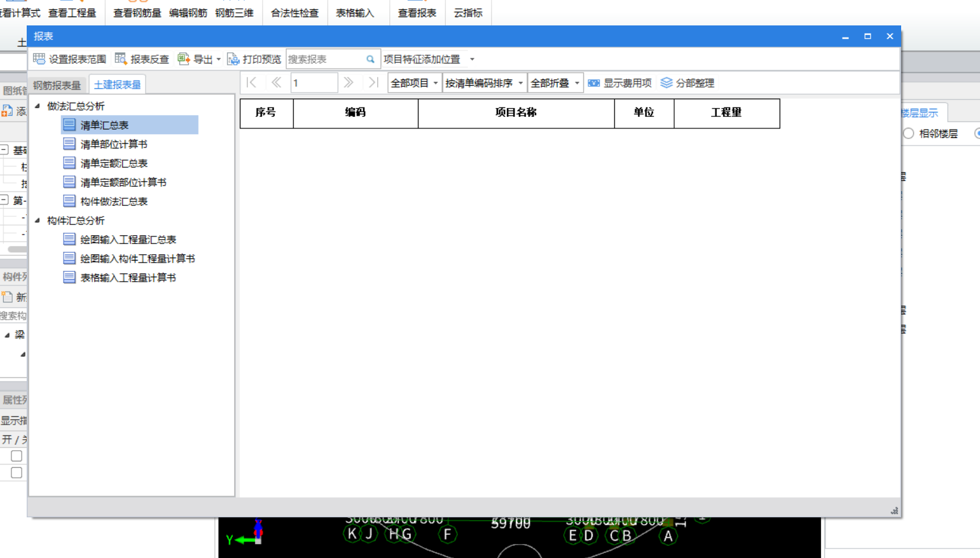Image resolution: width=980 pixels, height=558 pixels.
Task: Tick the second checkbox in background property panel
Action: click(x=17, y=472)
